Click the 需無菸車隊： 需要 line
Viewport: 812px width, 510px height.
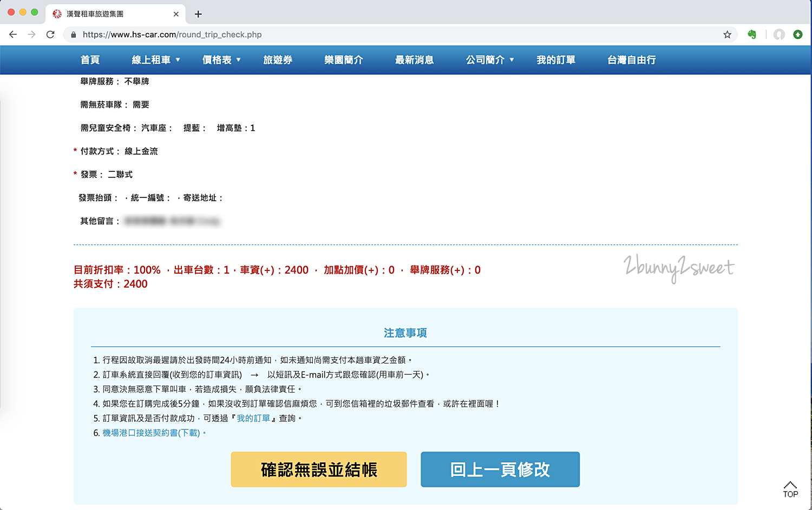tap(115, 105)
